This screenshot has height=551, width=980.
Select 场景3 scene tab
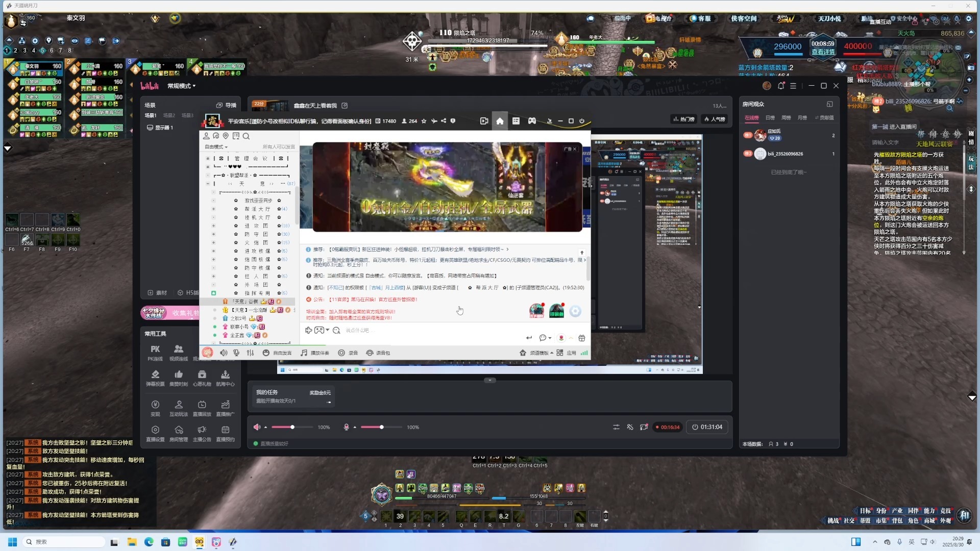click(188, 115)
